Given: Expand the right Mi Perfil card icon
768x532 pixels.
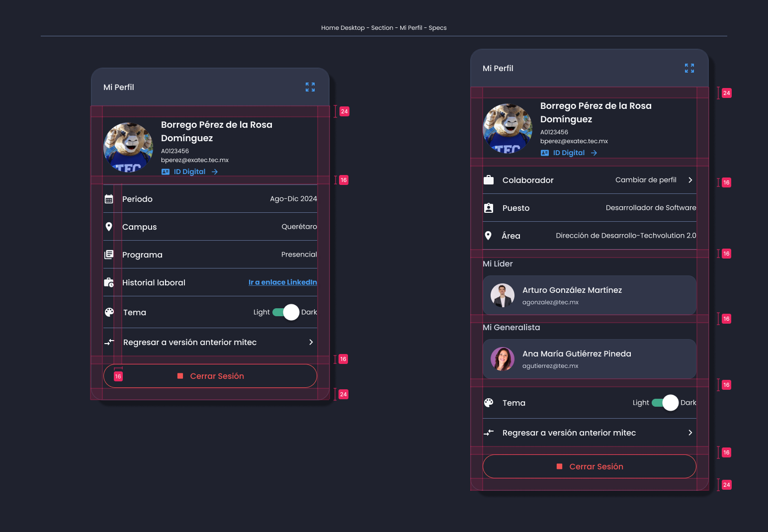Looking at the screenshot, I should 689,68.
